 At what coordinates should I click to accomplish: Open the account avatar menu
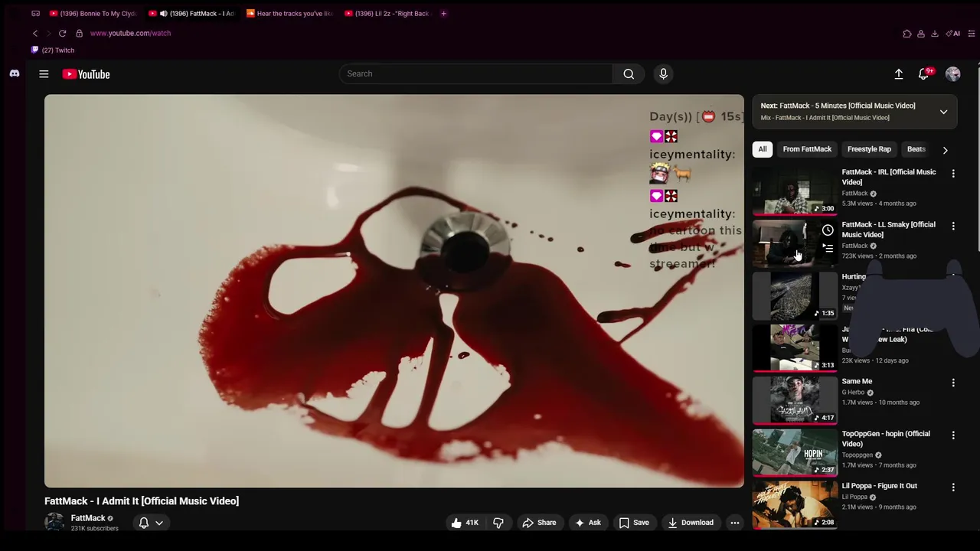click(x=952, y=73)
